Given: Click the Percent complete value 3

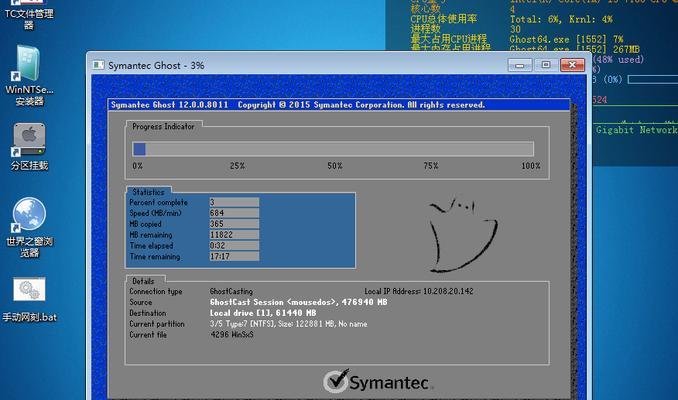Looking at the screenshot, I should click(234, 202).
